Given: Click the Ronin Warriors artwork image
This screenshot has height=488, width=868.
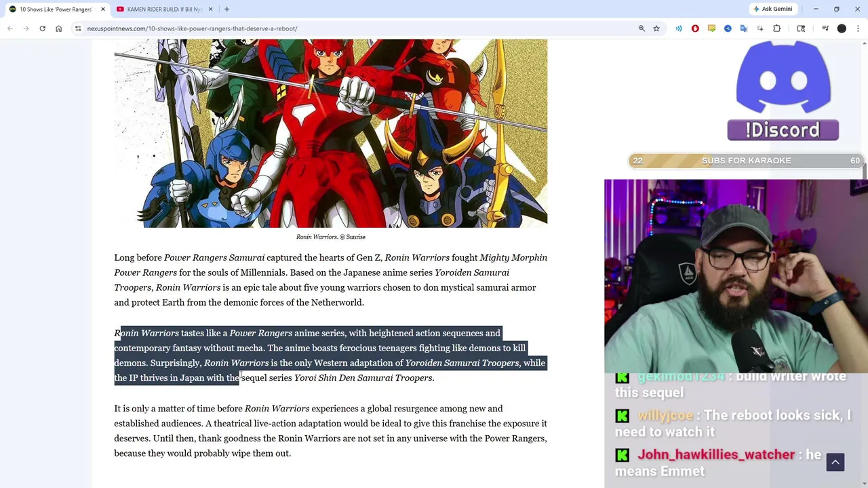Looking at the screenshot, I should (x=330, y=134).
